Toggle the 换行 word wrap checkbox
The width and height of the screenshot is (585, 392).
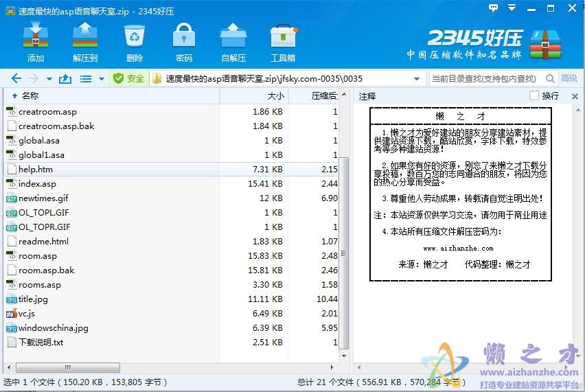(x=534, y=95)
